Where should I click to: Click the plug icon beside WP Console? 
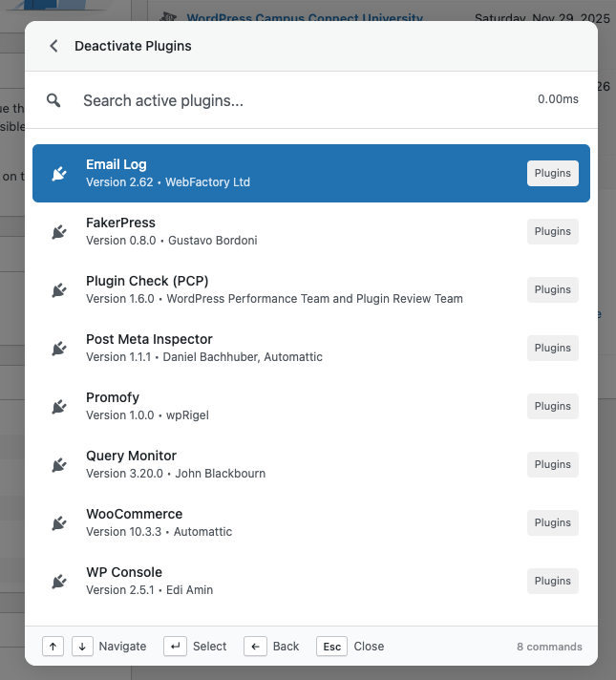pyautogui.click(x=59, y=581)
